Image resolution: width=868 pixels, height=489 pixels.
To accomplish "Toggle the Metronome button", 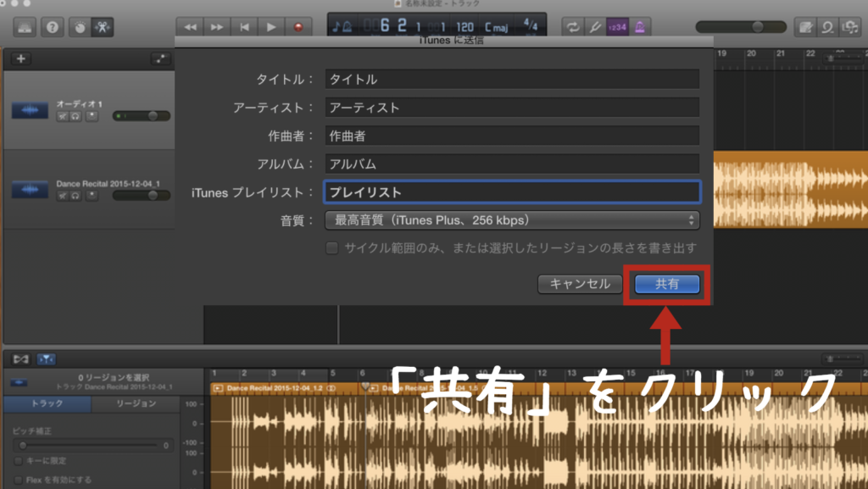I will click(639, 27).
